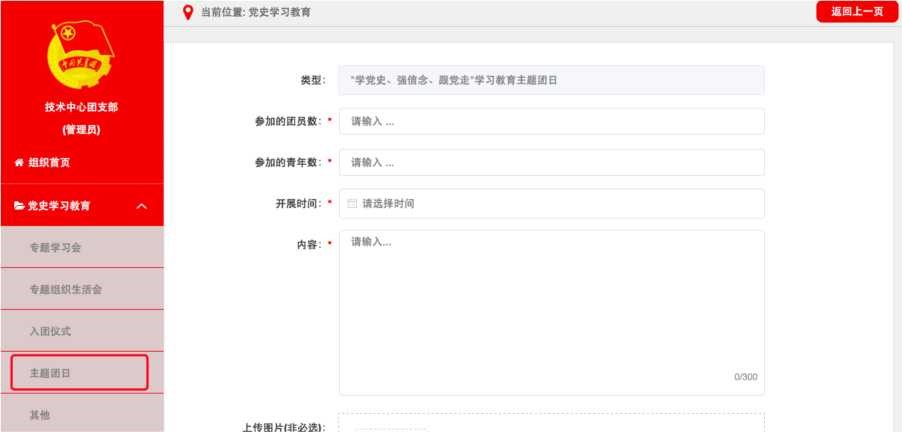Screen dimensions: 902x432
Task: Select 专题组织生活会 sidebar item
Action: click(x=65, y=289)
